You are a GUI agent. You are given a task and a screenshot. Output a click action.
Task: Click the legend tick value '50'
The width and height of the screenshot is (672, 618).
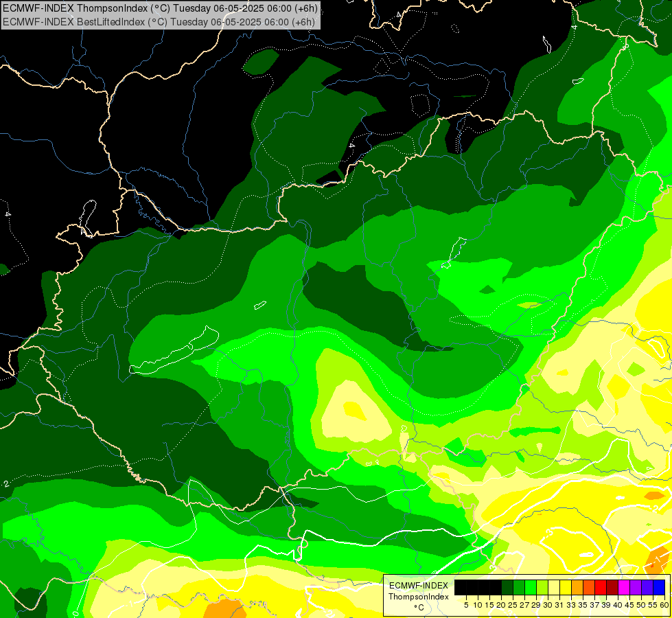click(642, 605)
